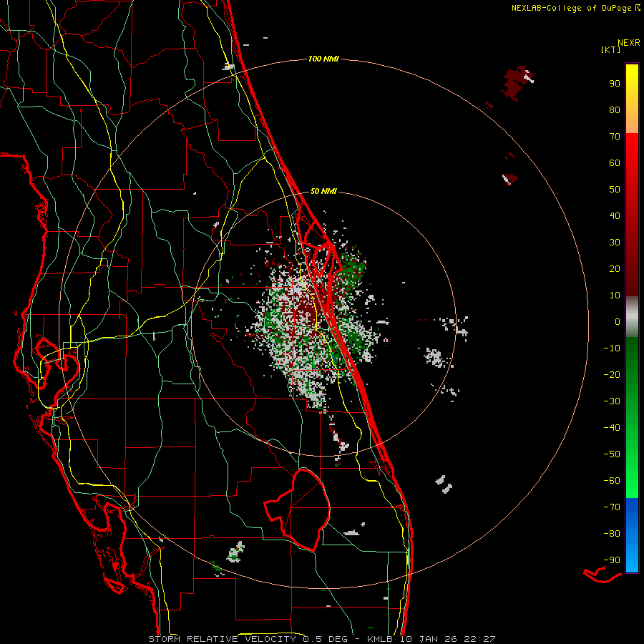Select the -60 value on velocity scale
Viewport: 644px width, 644px height.
click(x=612, y=481)
